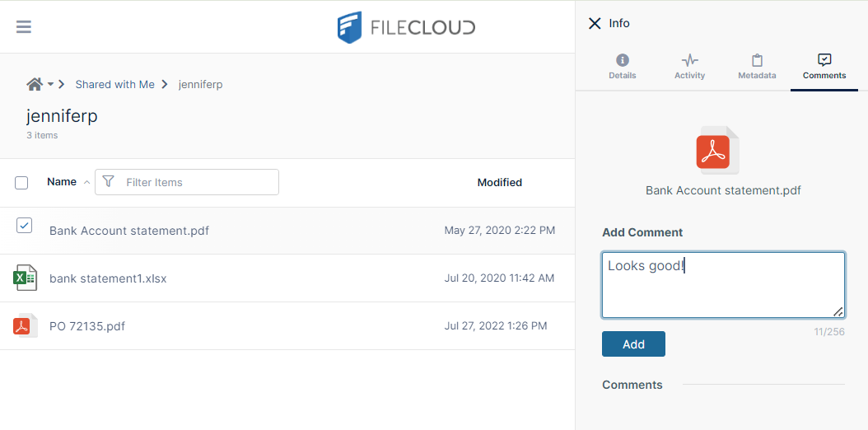Image resolution: width=868 pixels, height=430 pixels.
Task: Open the hamburger navigation menu
Action: pyautogui.click(x=24, y=26)
